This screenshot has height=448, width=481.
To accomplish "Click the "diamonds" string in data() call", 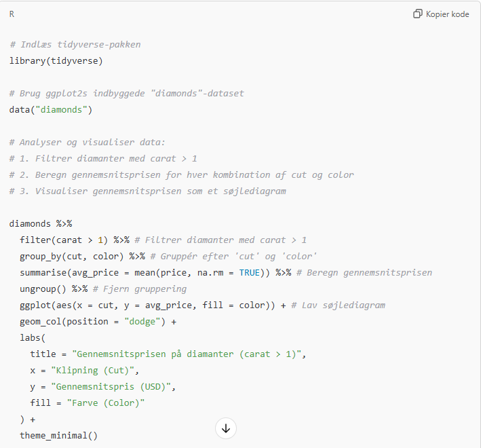I will pos(64,110).
